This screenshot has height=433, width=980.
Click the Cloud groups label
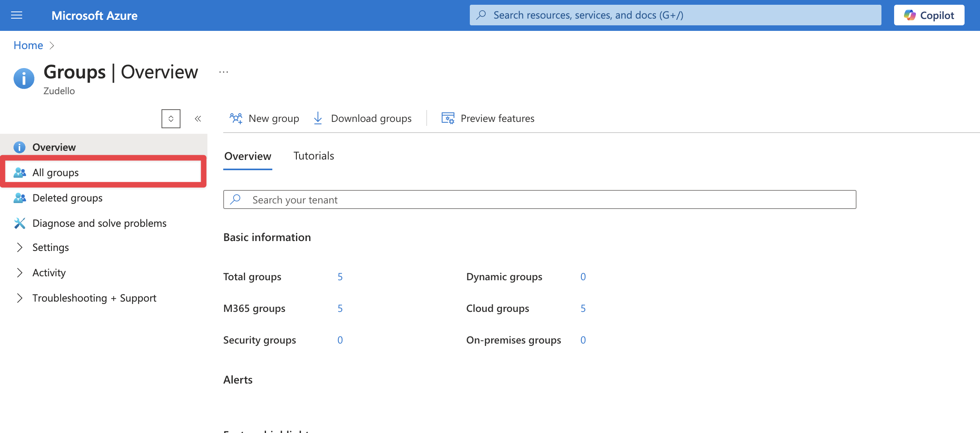(x=498, y=308)
